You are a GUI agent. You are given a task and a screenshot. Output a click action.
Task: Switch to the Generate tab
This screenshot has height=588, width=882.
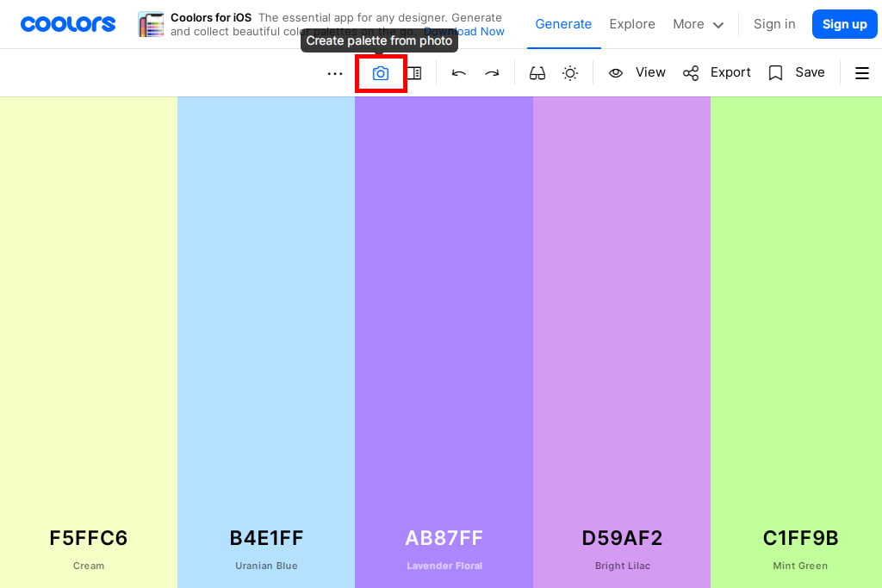coord(563,24)
